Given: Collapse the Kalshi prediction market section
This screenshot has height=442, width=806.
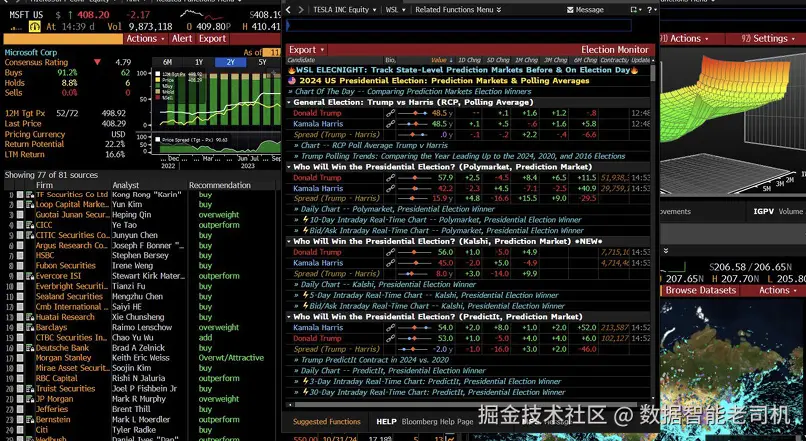Looking at the screenshot, I should (289, 242).
